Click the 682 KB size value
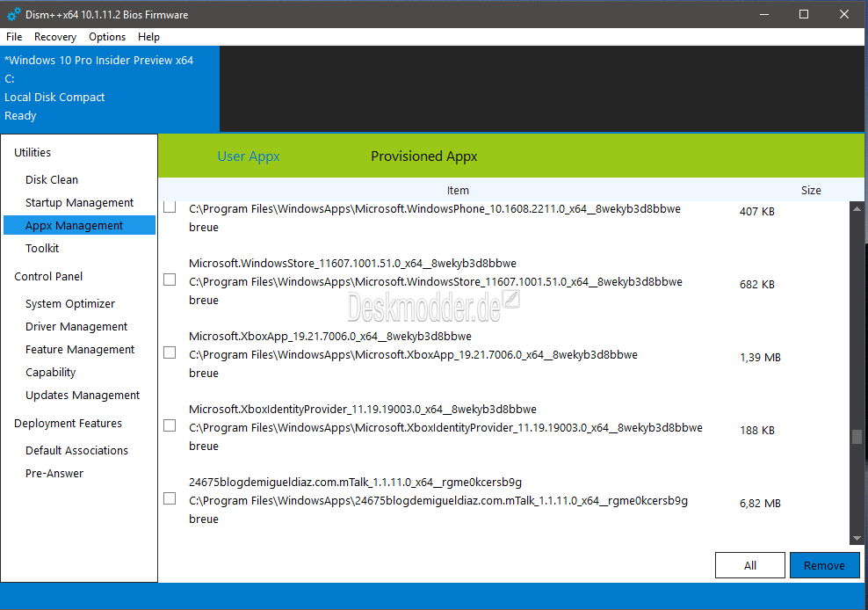868x610 pixels. point(756,284)
